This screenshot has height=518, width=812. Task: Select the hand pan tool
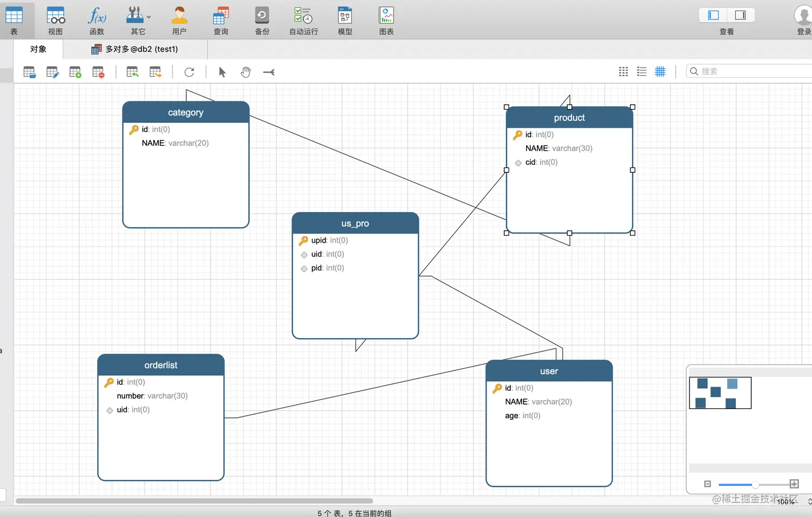[245, 72]
